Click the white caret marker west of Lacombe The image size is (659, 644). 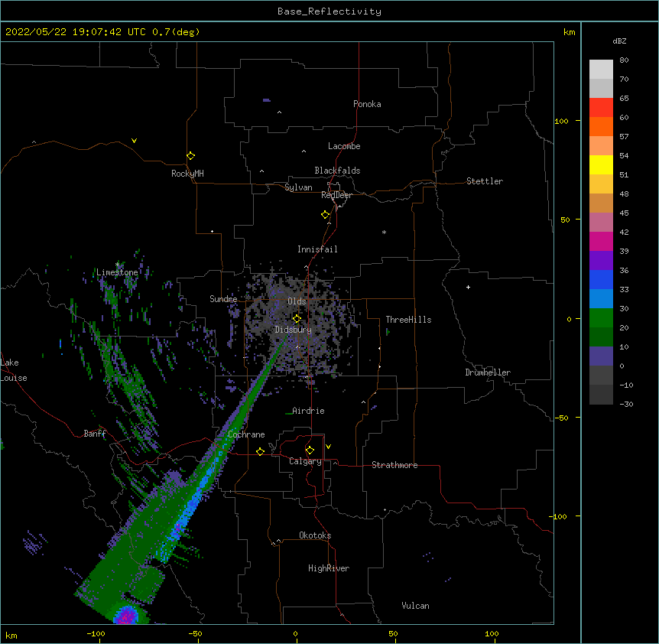pyautogui.click(x=304, y=151)
